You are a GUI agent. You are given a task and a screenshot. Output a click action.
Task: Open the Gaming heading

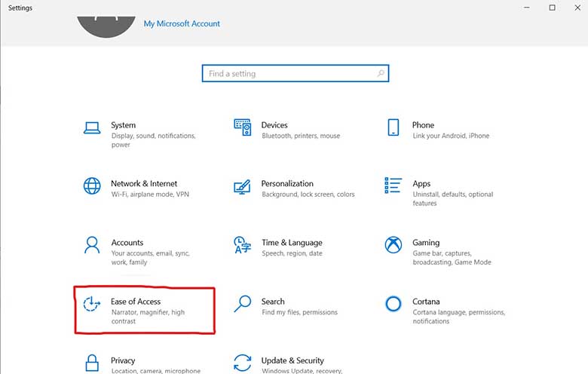(x=426, y=243)
